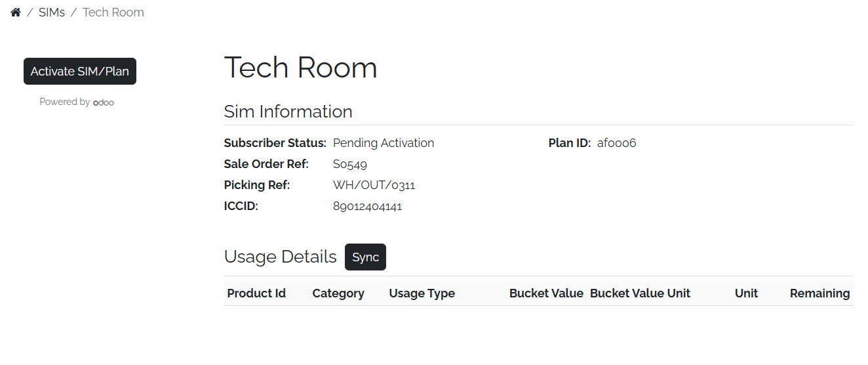Click the Pending Activation status value
This screenshot has height=365, width=868.
click(x=384, y=143)
